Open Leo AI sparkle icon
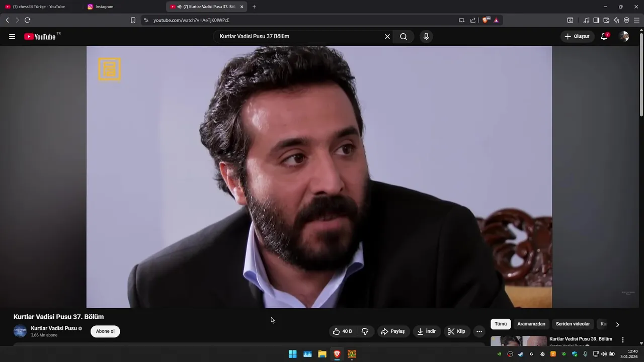 pos(616,20)
